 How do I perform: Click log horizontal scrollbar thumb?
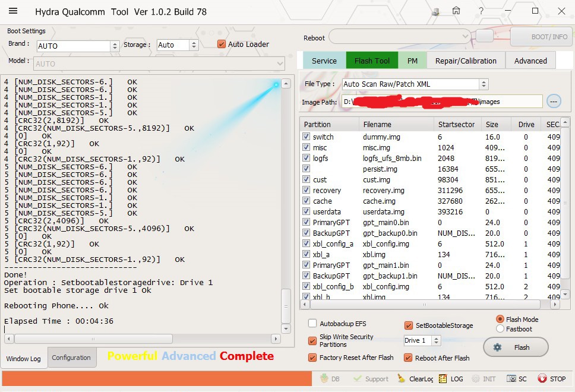[93, 339]
